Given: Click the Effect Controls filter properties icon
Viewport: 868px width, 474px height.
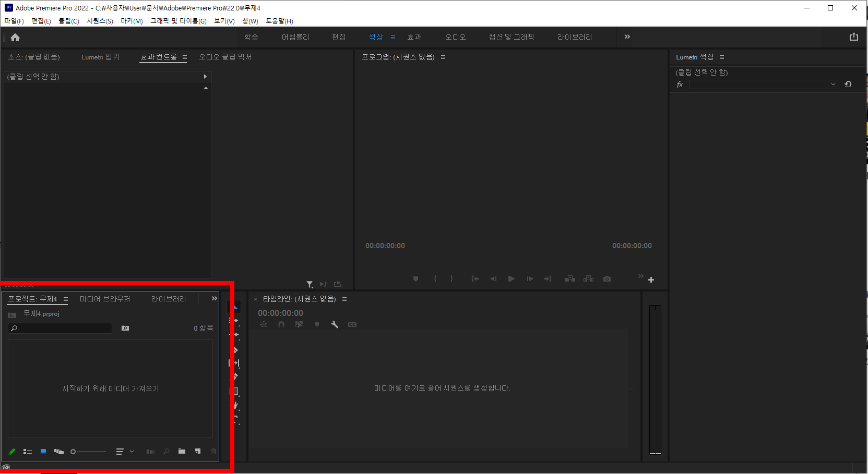Looking at the screenshot, I should [310, 284].
